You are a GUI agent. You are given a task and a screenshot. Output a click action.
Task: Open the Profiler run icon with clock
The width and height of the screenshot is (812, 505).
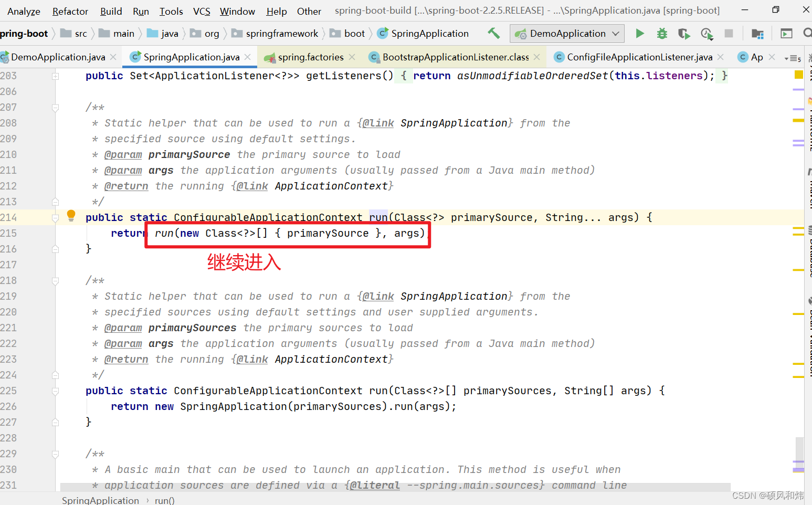click(x=706, y=34)
